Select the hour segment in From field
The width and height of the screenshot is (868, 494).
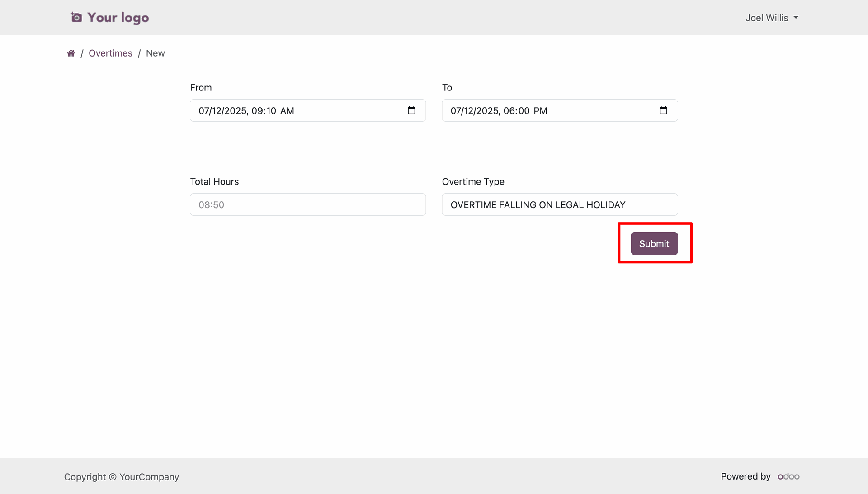tap(257, 111)
